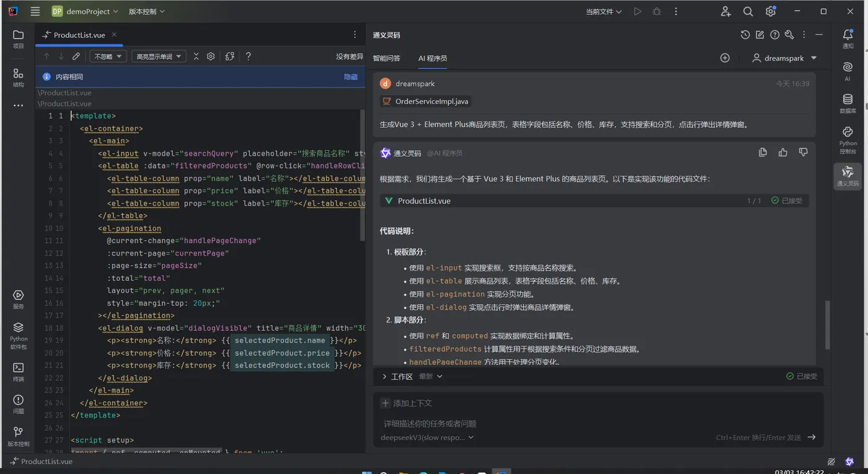Open Search Everywhere magnifier icon
868x474 pixels.
pos(748,11)
